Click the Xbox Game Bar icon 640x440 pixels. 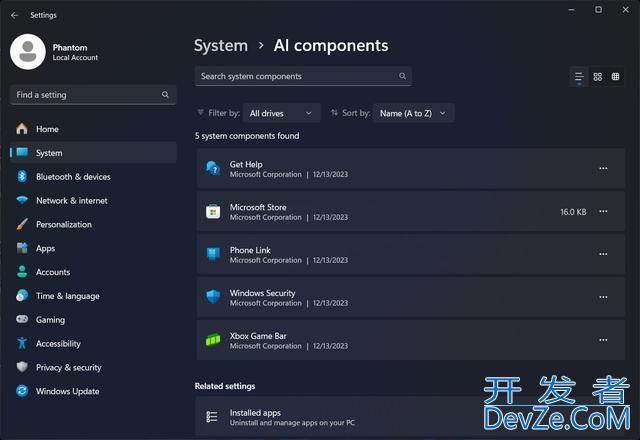pos(213,340)
